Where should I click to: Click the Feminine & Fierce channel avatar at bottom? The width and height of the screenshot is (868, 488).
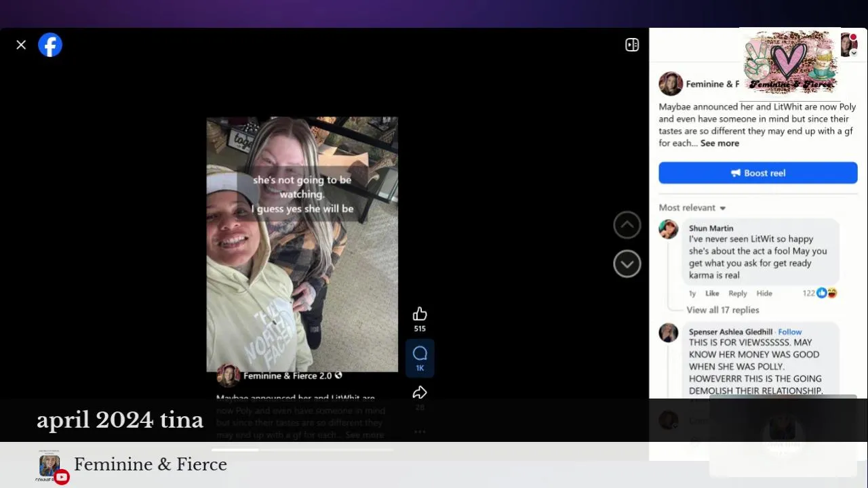point(49,466)
